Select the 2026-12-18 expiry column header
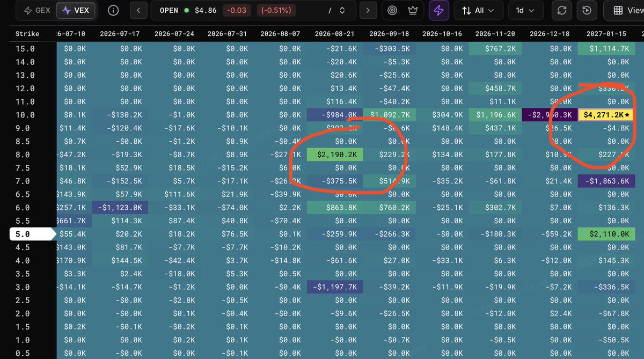Viewport: 644px width, 359px height. click(x=550, y=33)
